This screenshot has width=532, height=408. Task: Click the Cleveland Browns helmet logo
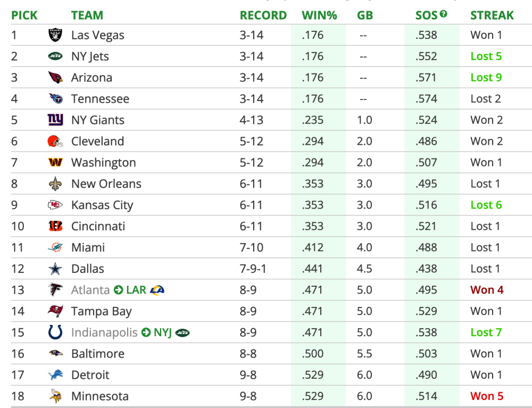[x=55, y=141]
